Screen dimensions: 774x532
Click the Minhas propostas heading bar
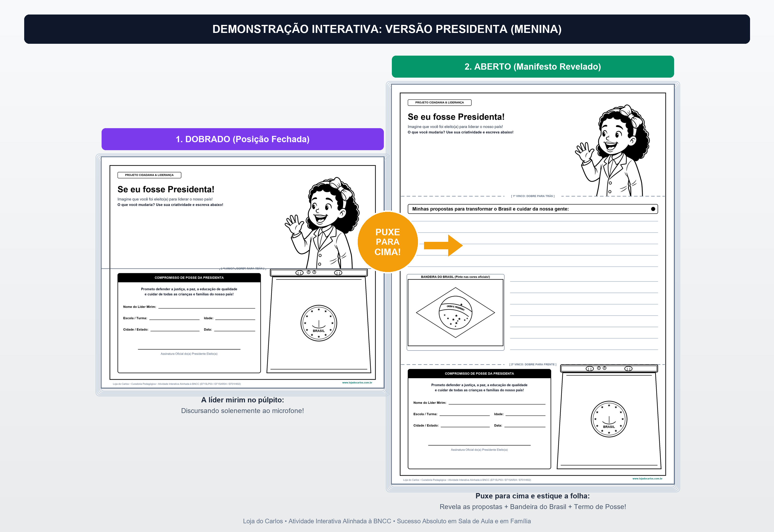533,209
